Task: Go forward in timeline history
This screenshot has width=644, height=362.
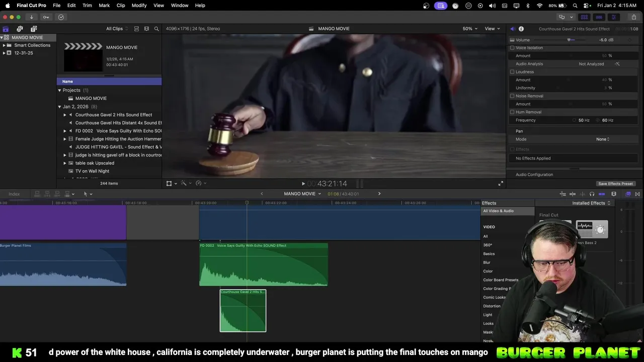Action: (379, 194)
